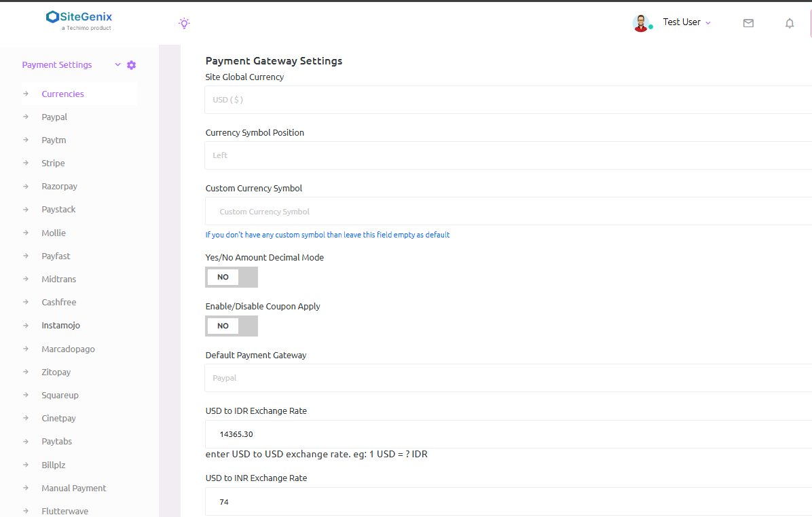Click the Payment Settings gear icon
812x517 pixels.
(132, 65)
